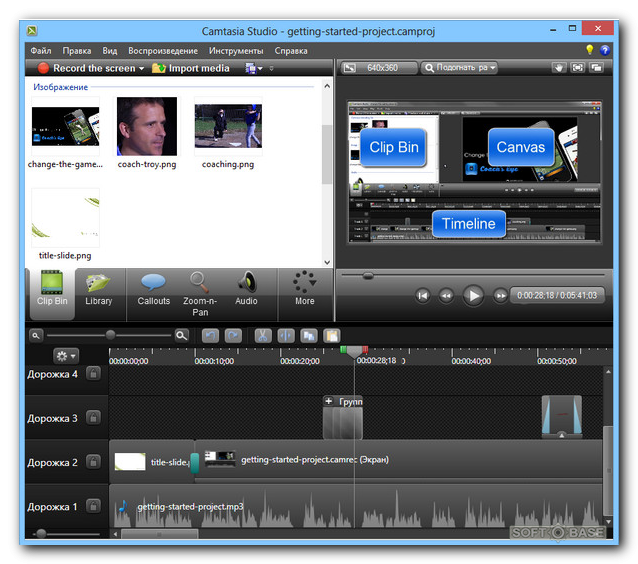Image resolution: width=638 pixels, height=564 pixels.
Task: Click Record the screen button
Action: (x=86, y=68)
